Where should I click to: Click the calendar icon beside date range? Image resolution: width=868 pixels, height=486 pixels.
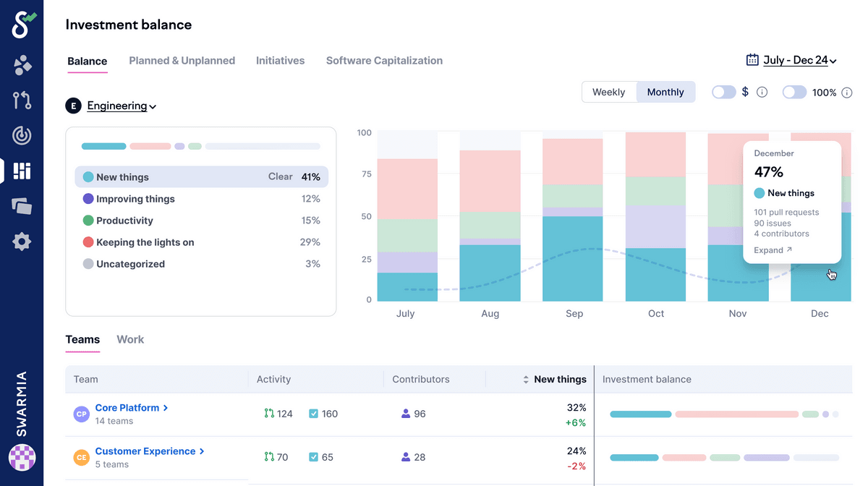click(752, 60)
